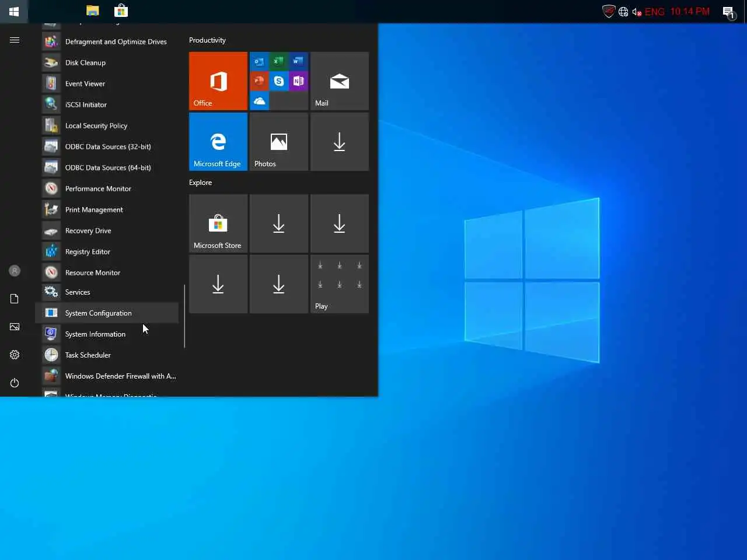The width and height of the screenshot is (747, 560).
Task: Click the Power button in Start rail
Action: click(15, 383)
